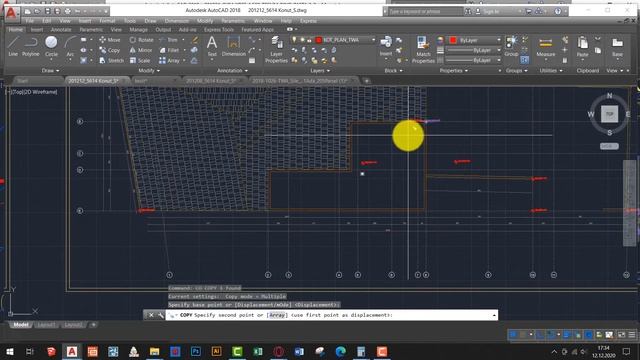Select the Text annotation tool

[212, 46]
